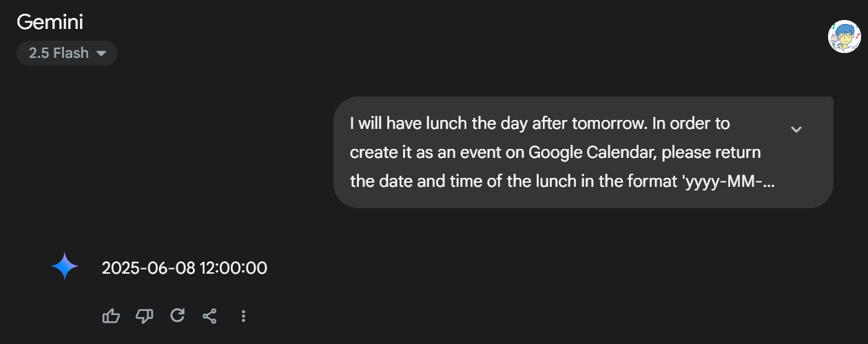Click the Gemini sparkle icon beside the response
This screenshot has width=868, height=344.
coord(65,267)
